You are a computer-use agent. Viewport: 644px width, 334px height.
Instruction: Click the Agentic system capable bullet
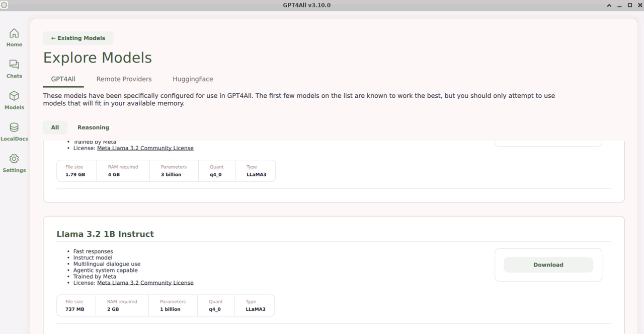pos(105,271)
